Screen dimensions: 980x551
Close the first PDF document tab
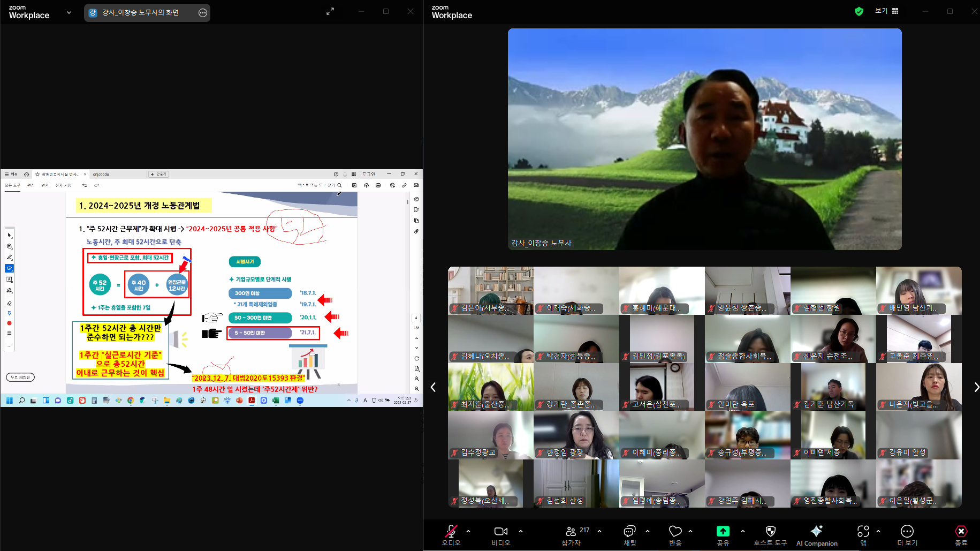click(x=85, y=174)
